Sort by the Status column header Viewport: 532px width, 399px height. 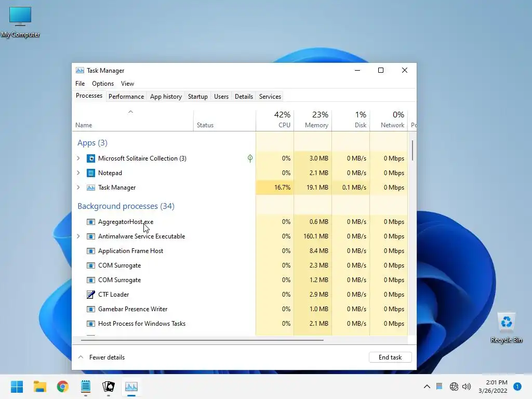[224, 120]
